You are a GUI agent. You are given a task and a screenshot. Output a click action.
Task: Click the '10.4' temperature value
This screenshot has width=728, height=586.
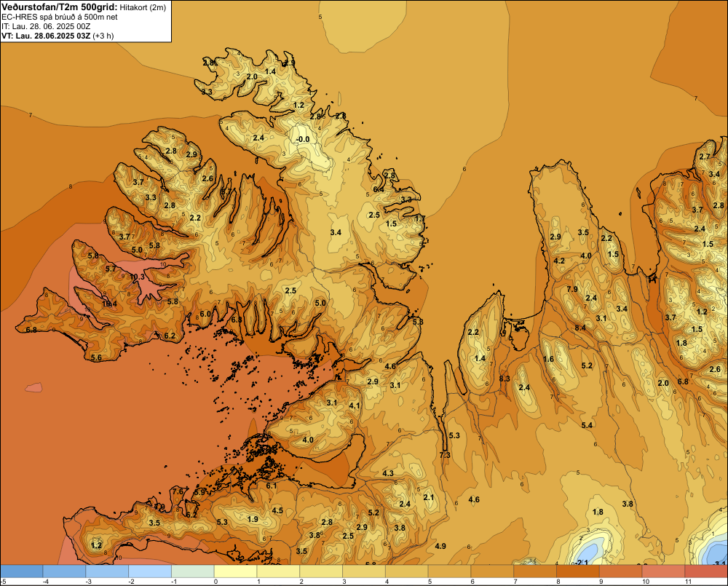[109, 304]
